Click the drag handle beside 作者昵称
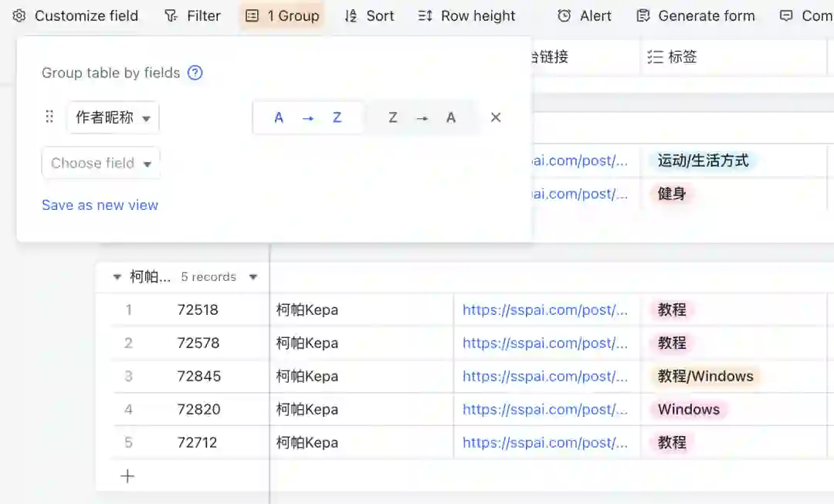Viewport: 834px width, 504px height. point(49,117)
